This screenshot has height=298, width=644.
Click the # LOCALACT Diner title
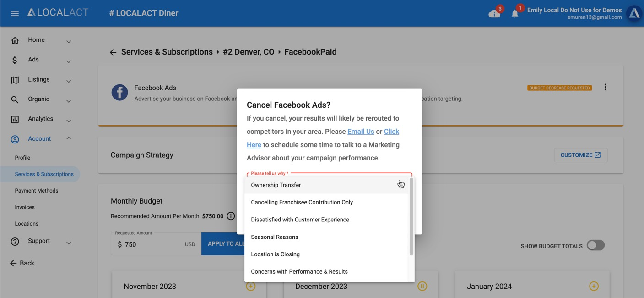pos(144,13)
